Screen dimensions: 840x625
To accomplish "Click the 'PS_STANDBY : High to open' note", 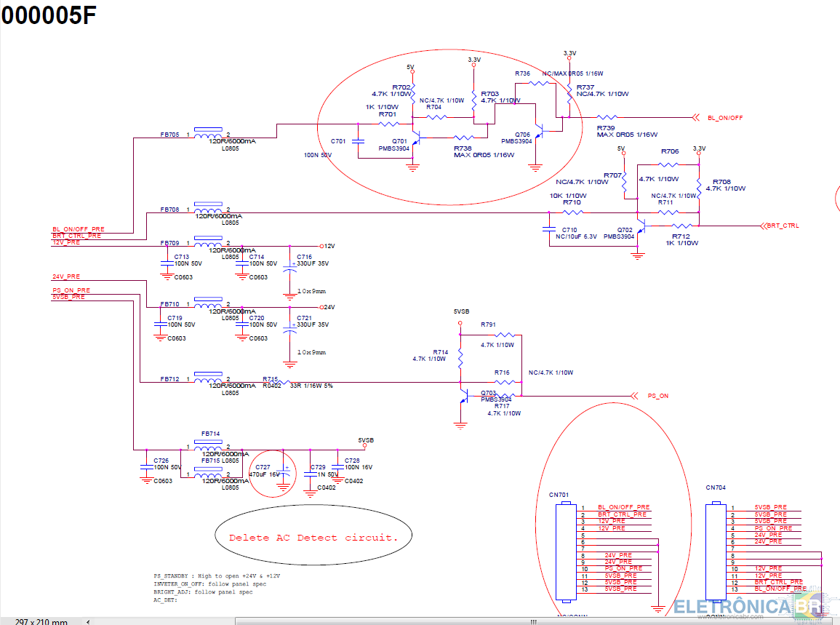I will coord(217,576).
